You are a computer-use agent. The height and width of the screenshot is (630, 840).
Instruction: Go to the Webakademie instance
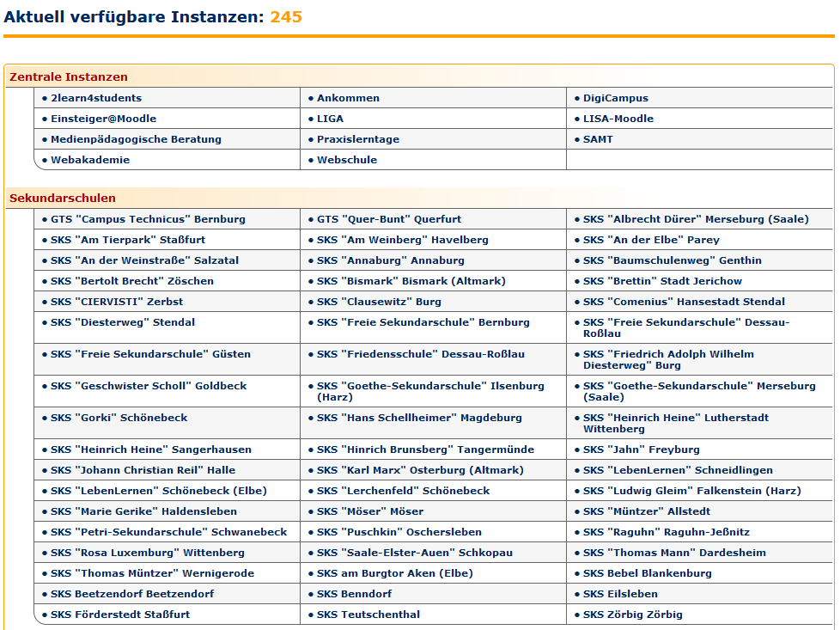point(90,160)
